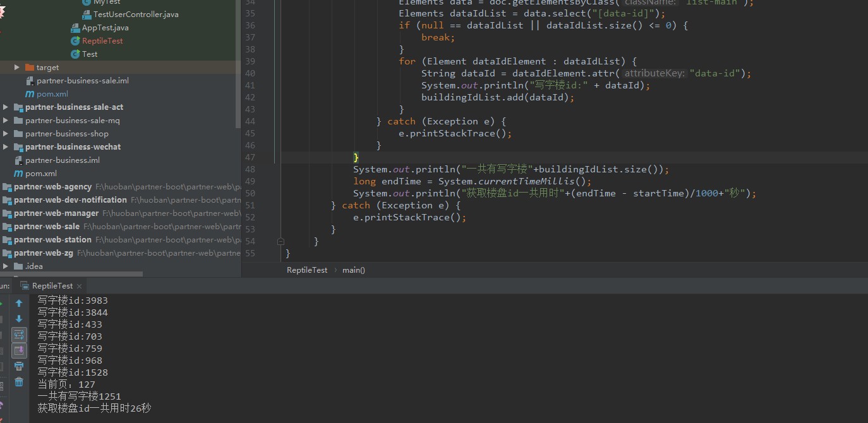The image size is (868, 423).
Task: Click the project tree vertical scrollbar
Action: point(239,63)
